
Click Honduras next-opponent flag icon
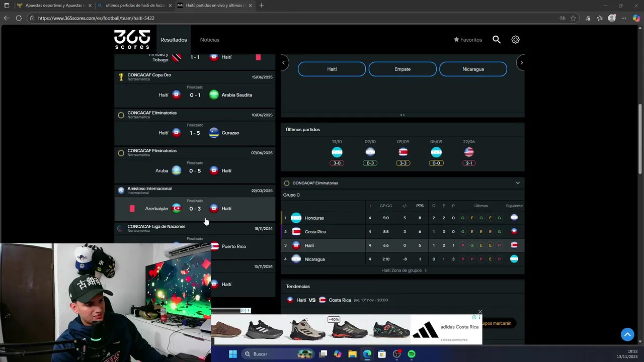[x=514, y=218]
